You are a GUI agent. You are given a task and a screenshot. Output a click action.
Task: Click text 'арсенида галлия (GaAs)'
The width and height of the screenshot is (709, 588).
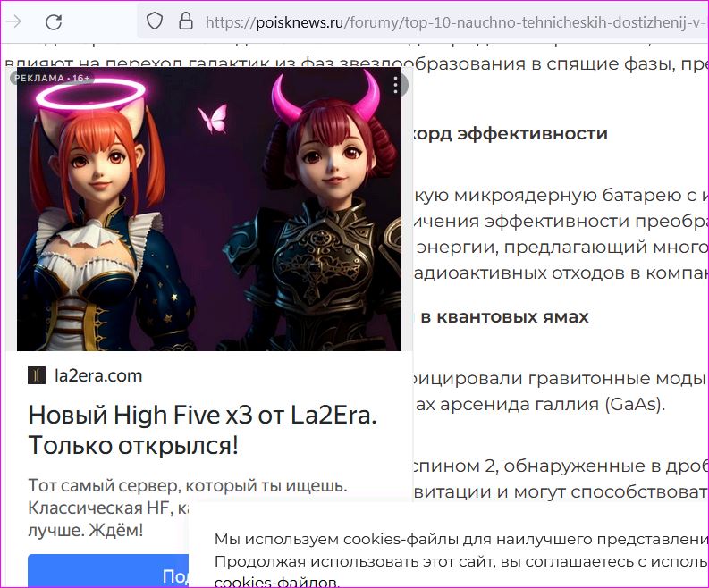(553, 404)
